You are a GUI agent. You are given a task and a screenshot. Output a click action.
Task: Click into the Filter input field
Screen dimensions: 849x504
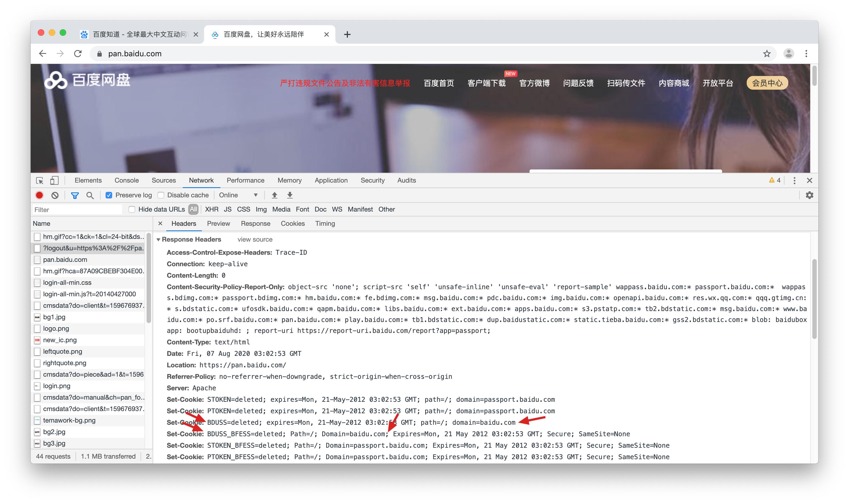pos(77,210)
